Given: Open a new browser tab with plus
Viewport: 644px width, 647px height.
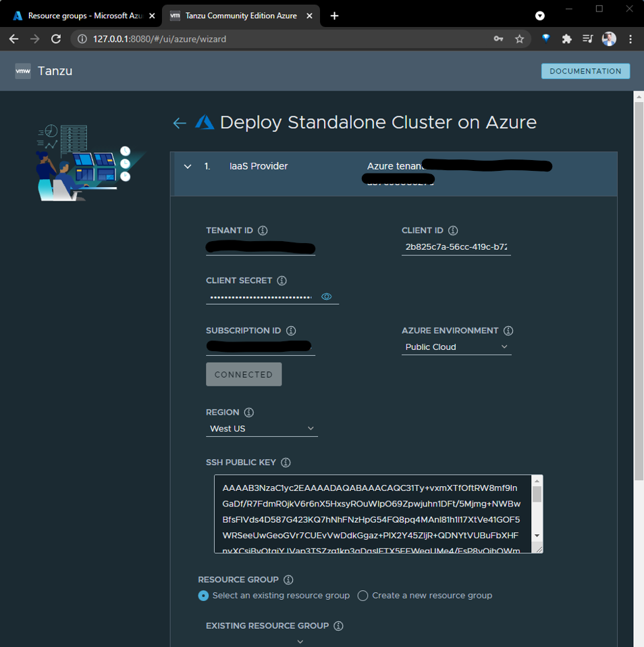Looking at the screenshot, I should (x=335, y=16).
